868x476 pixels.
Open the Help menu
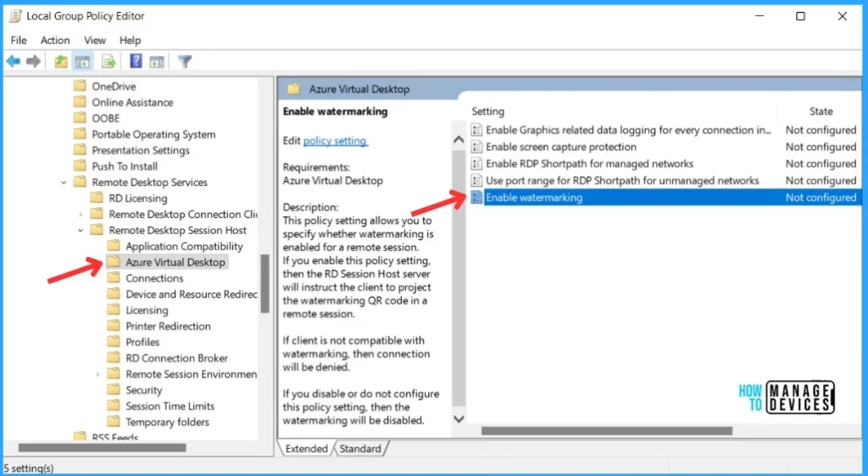(130, 41)
